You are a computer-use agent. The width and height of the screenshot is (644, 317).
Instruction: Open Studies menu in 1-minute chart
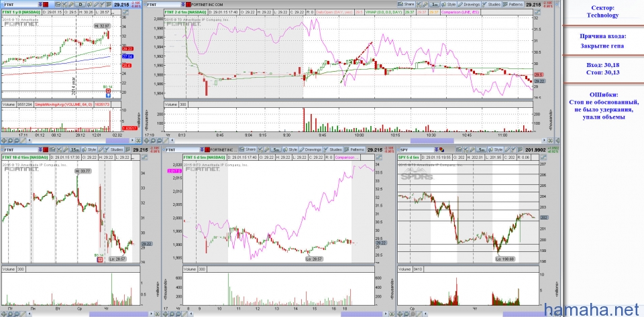tap(492, 4)
